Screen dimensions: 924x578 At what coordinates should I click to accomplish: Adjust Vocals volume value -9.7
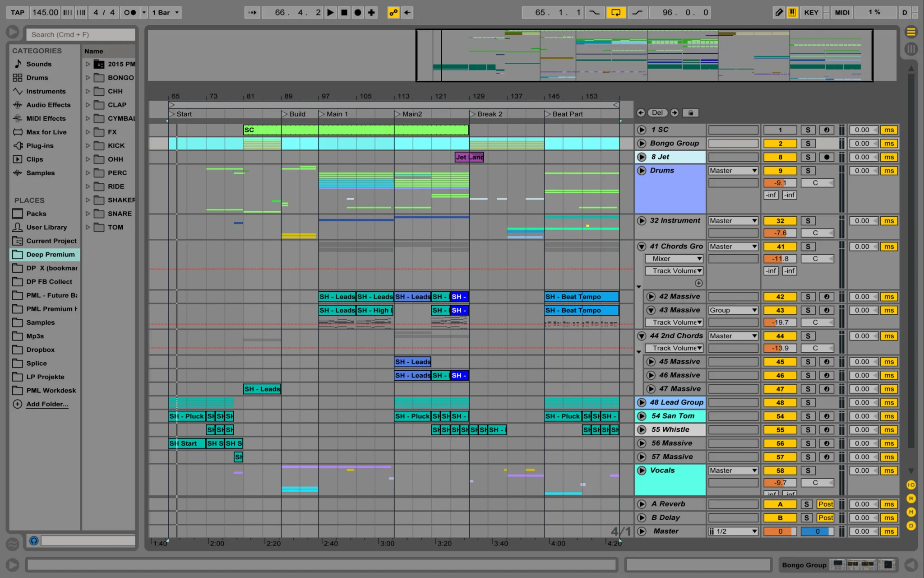tap(780, 483)
